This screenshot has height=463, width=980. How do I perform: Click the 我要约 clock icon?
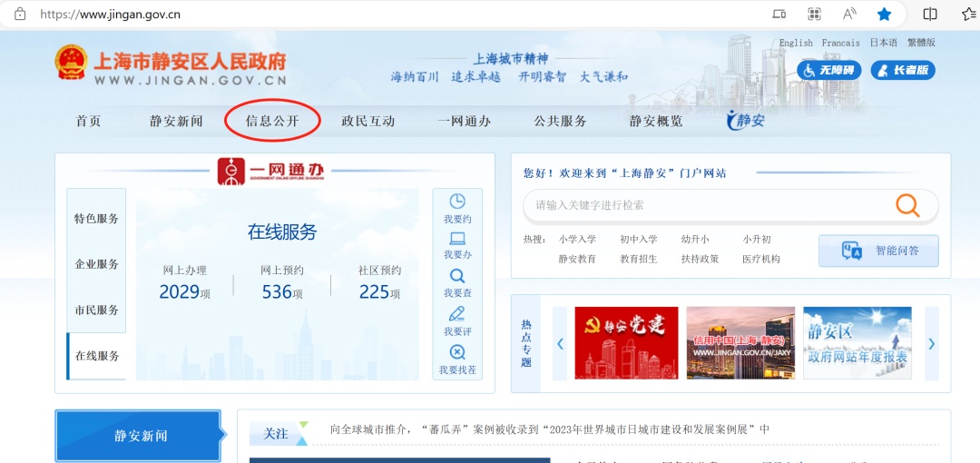click(457, 202)
